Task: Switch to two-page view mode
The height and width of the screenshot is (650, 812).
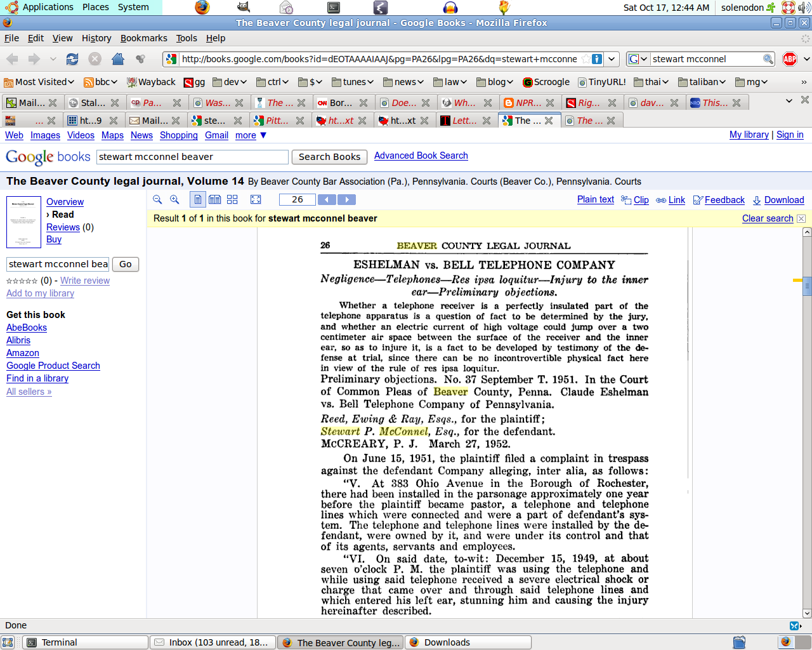Action: pos(215,199)
